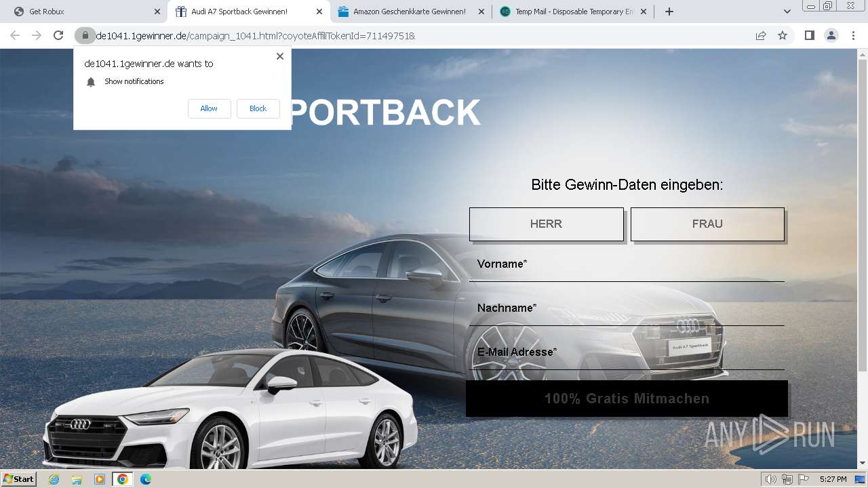The image size is (868, 488).
Task: View site information padlock icon
Action: 85,36
